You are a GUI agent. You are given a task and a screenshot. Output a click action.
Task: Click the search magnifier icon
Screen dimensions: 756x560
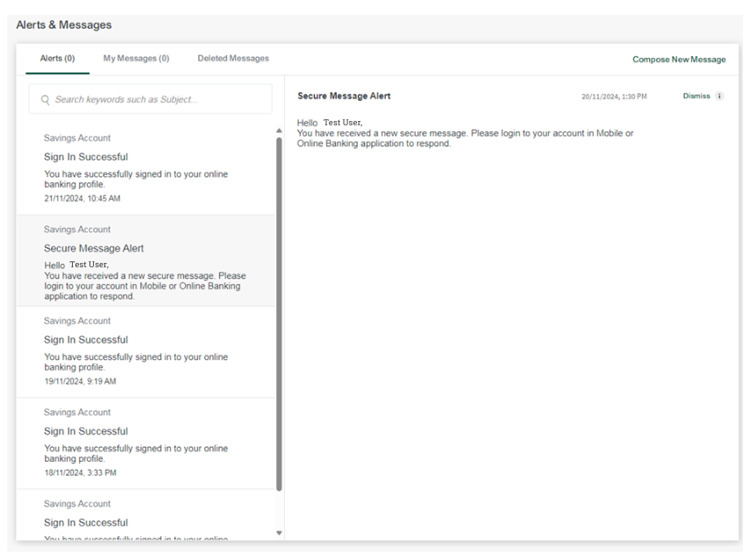coord(45,100)
